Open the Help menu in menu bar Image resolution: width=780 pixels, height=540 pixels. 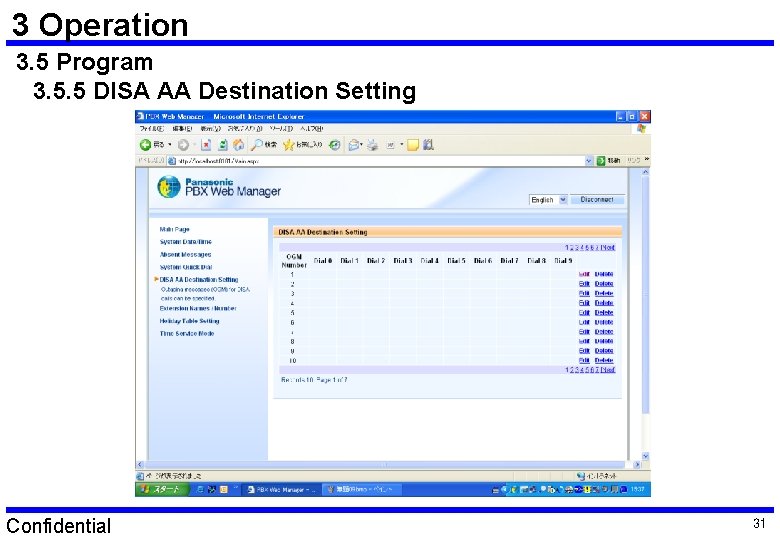click(x=311, y=128)
